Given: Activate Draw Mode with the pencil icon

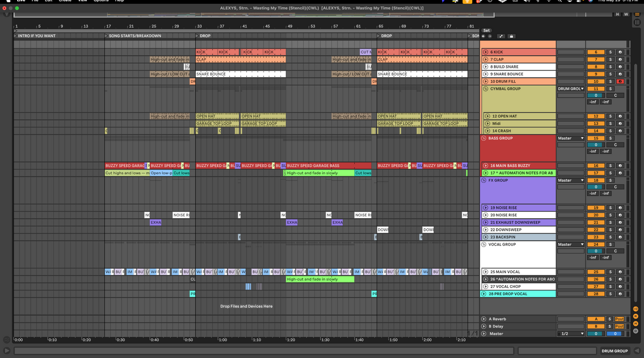Looking at the screenshot, I should pos(501,36).
